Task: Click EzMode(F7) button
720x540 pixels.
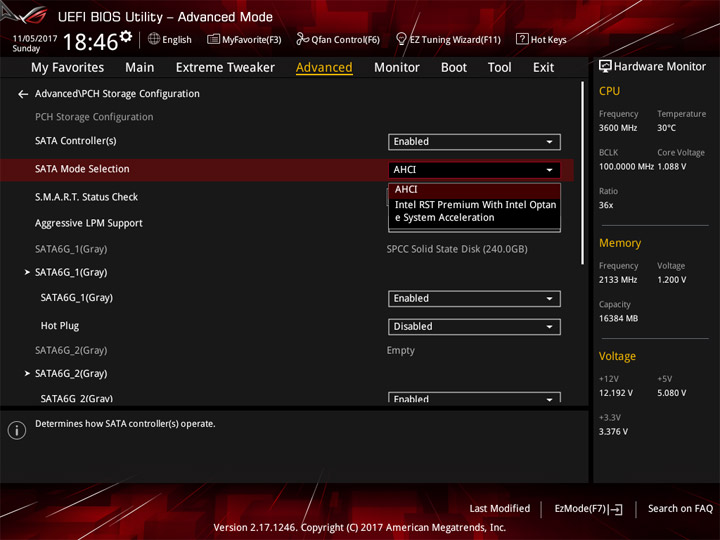Action: pyautogui.click(x=588, y=509)
